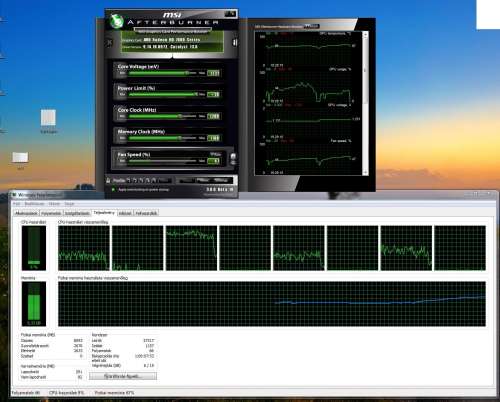Select profile slot 3 in Afterburner
The image size is (500, 402).
(x=141, y=181)
